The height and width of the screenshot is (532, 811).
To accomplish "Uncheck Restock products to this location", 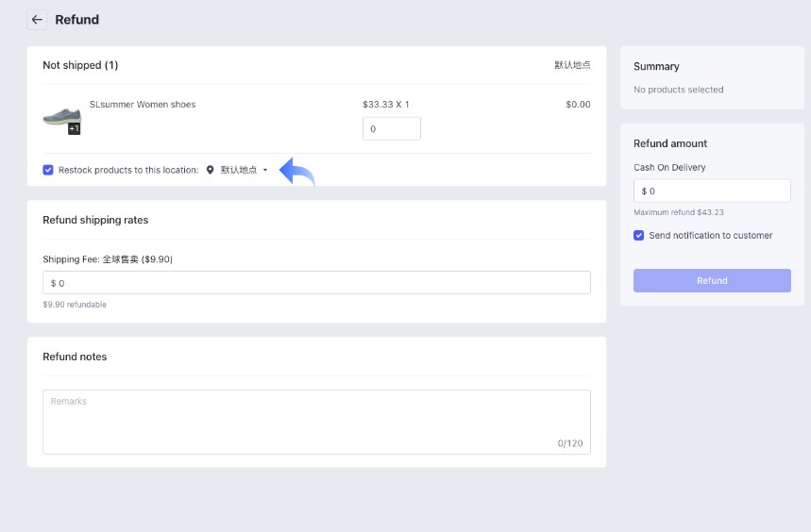I will coord(48,170).
